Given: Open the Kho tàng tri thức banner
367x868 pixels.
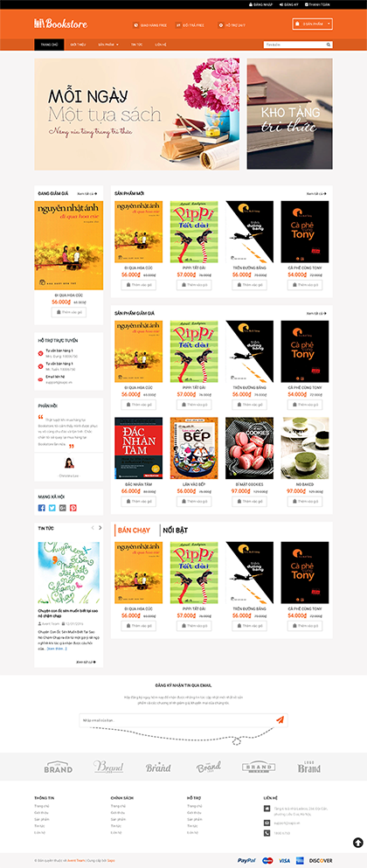Looking at the screenshot, I should 289,114.
